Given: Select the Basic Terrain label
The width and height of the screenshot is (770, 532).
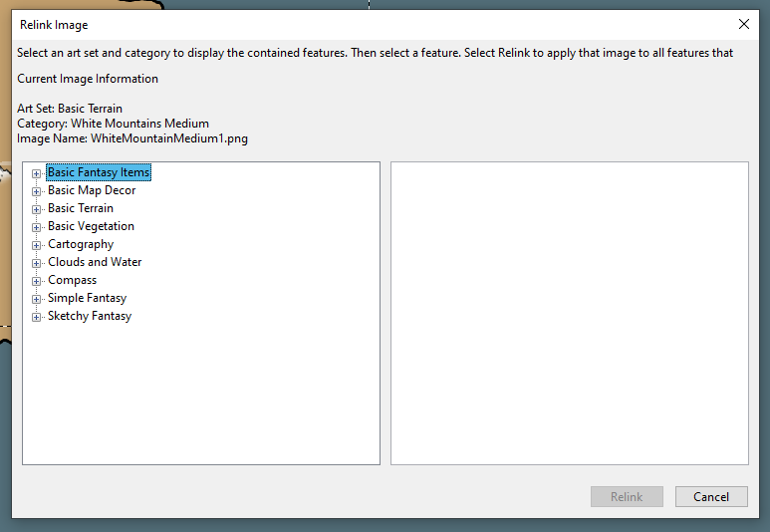Looking at the screenshot, I should pos(81,208).
